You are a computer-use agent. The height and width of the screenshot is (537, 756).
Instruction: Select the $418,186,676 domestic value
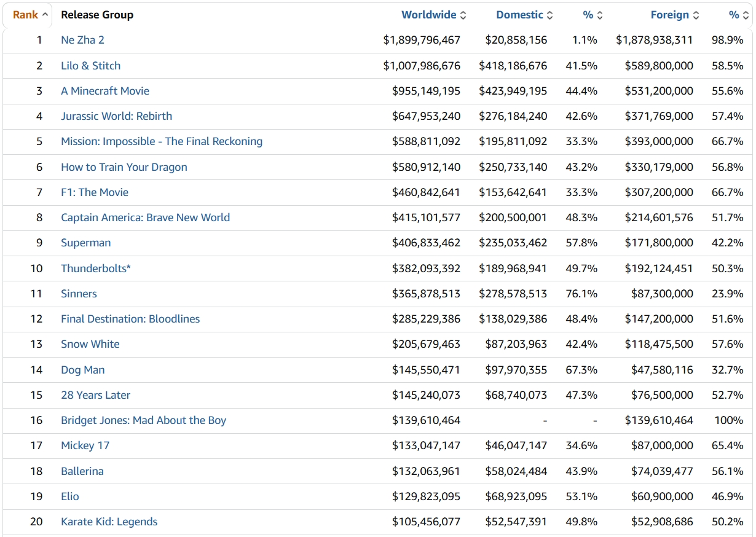coord(513,66)
